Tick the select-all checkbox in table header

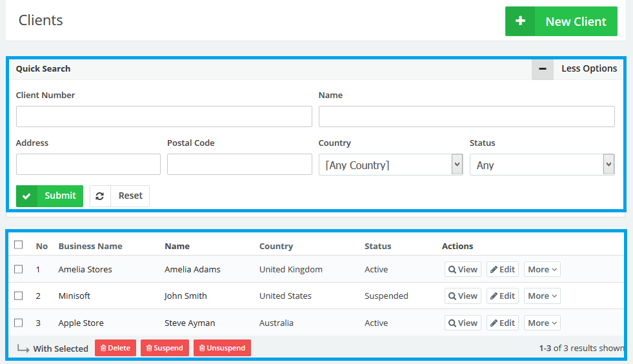coord(19,245)
